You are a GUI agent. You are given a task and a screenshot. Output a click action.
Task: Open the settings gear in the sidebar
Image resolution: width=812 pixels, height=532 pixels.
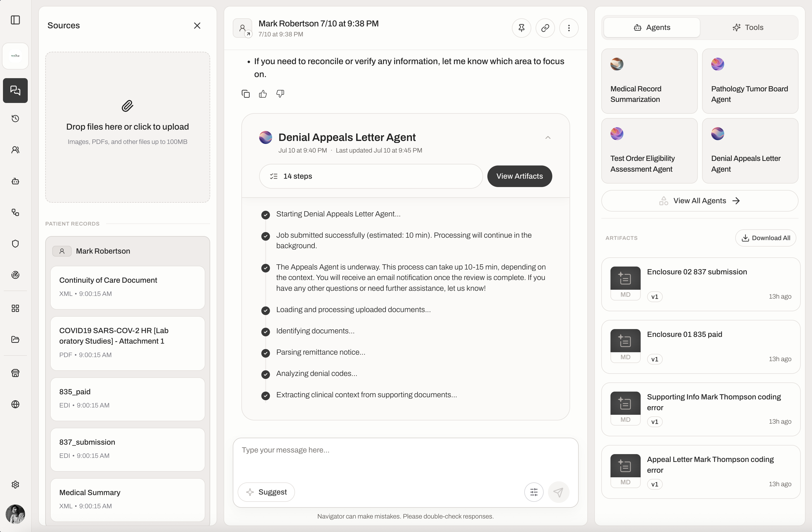coord(15,485)
